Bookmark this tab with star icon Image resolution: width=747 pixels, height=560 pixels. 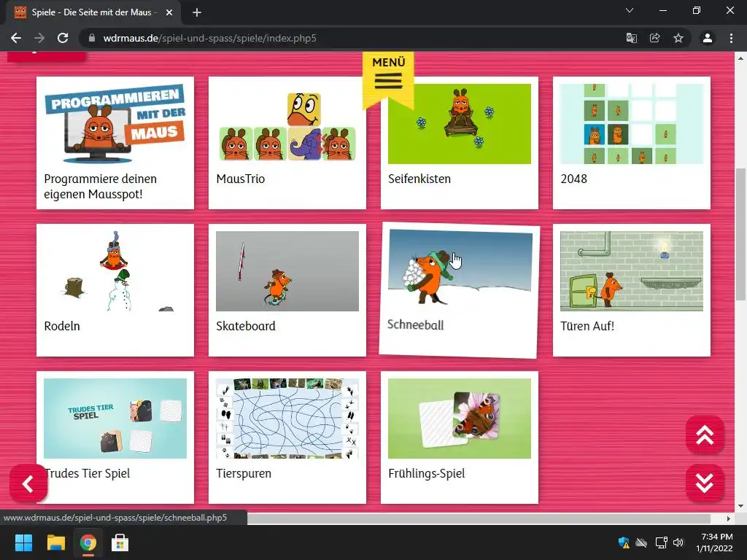(x=678, y=38)
